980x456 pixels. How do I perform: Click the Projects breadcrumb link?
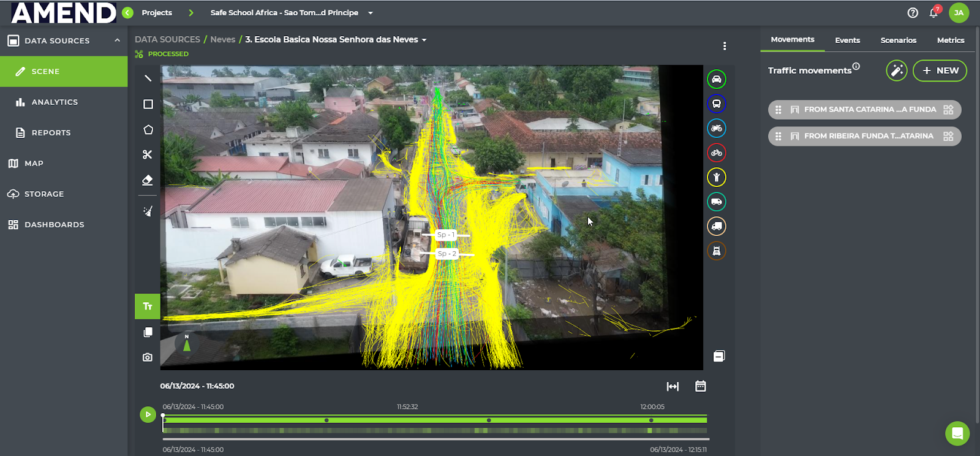(x=157, y=13)
